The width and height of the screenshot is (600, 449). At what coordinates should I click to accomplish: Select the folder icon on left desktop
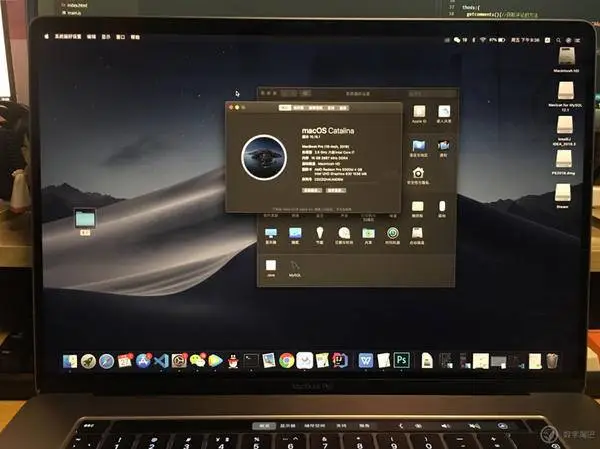(85, 221)
